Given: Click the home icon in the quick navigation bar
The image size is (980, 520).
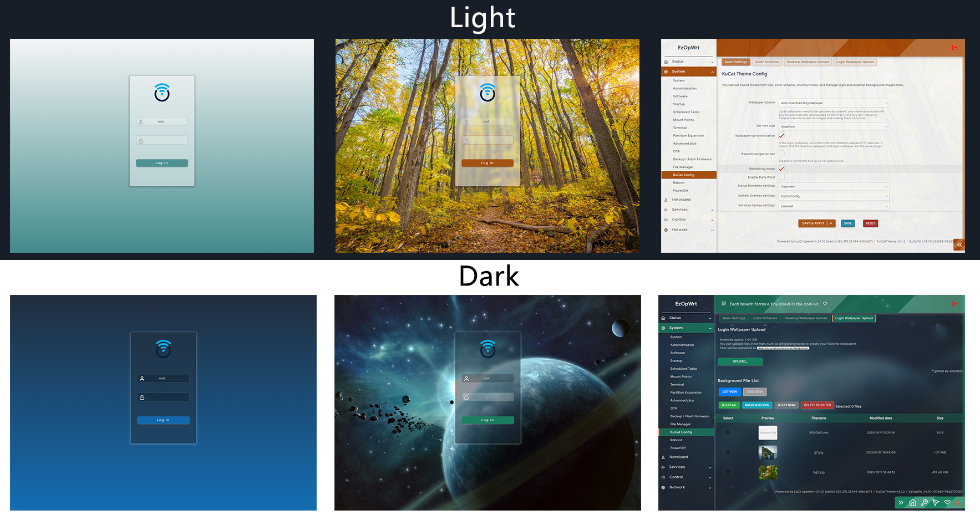Looking at the screenshot, I should (x=913, y=502).
